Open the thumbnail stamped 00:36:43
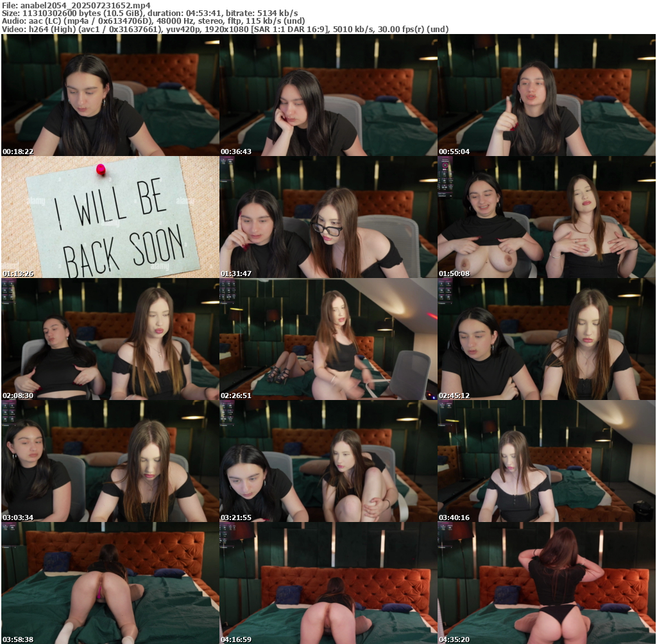The height and width of the screenshot is (644, 657). coord(328,95)
